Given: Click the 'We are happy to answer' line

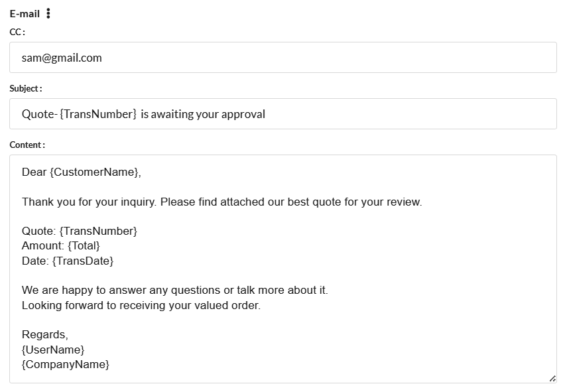Looking at the screenshot, I should tap(175, 290).
